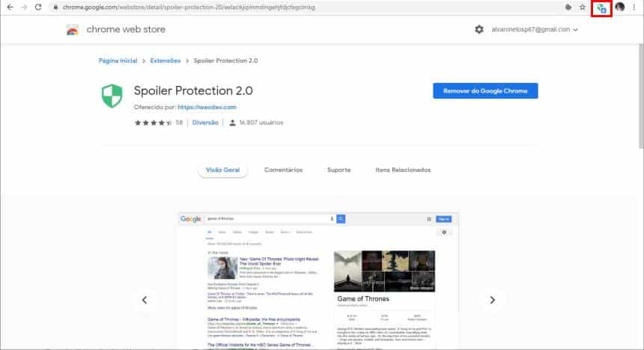
Task: Open the Chrome profile avatar
Action: point(620,7)
